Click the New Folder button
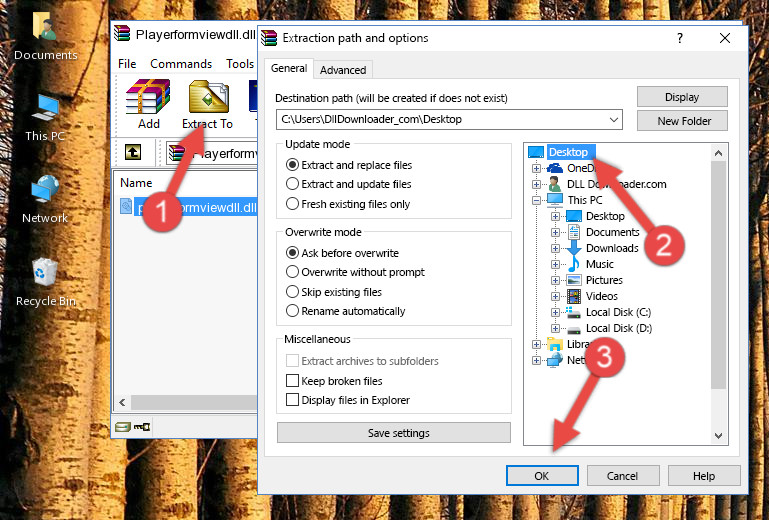This screenshot has width=769, height=520. point(682,121)
